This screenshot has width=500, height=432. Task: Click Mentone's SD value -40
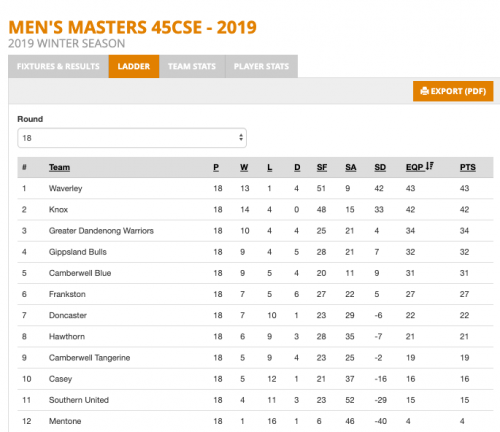pos(380,421)
